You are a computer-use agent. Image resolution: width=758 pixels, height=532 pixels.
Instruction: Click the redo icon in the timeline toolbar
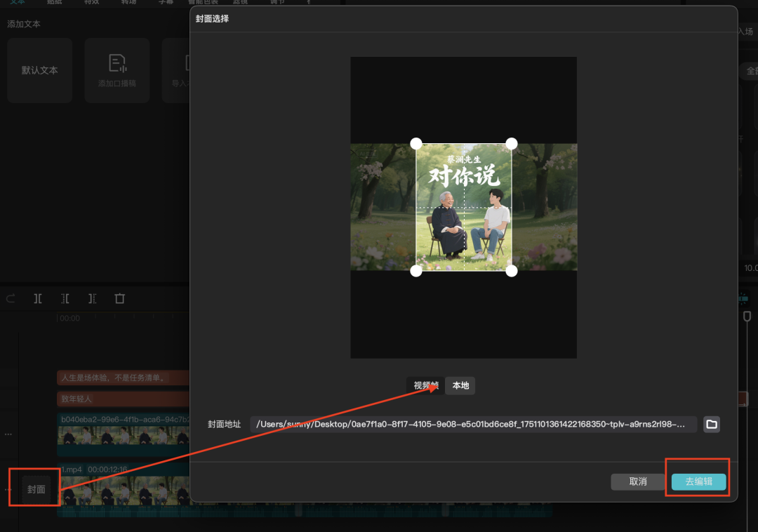(x=10, y=298)
